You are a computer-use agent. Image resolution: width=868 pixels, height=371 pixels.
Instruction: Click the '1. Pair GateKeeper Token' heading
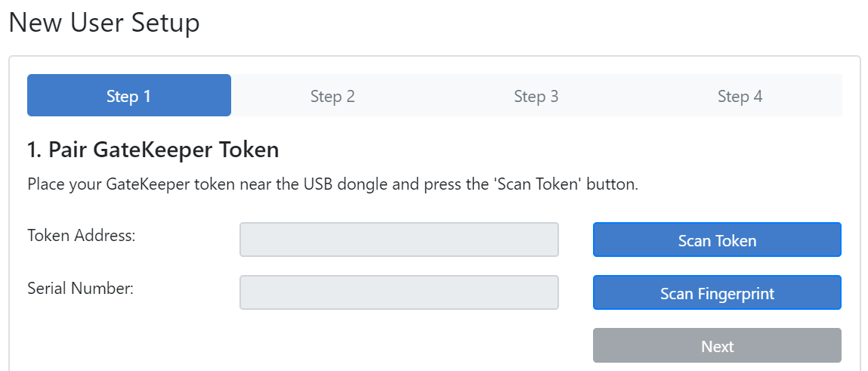tap(153, 150)
